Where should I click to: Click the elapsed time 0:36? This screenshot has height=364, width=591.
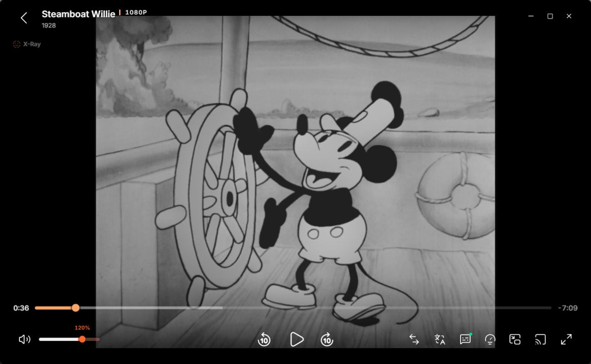(21, 308)
